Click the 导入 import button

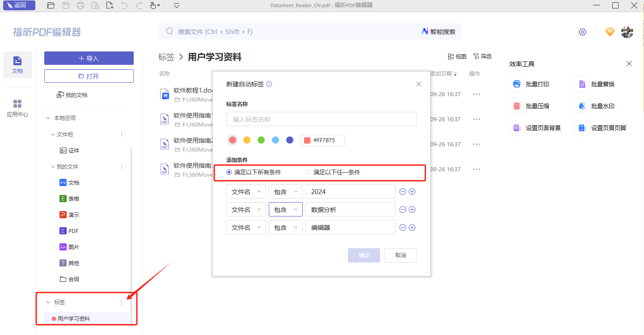(x=89, y=59)
